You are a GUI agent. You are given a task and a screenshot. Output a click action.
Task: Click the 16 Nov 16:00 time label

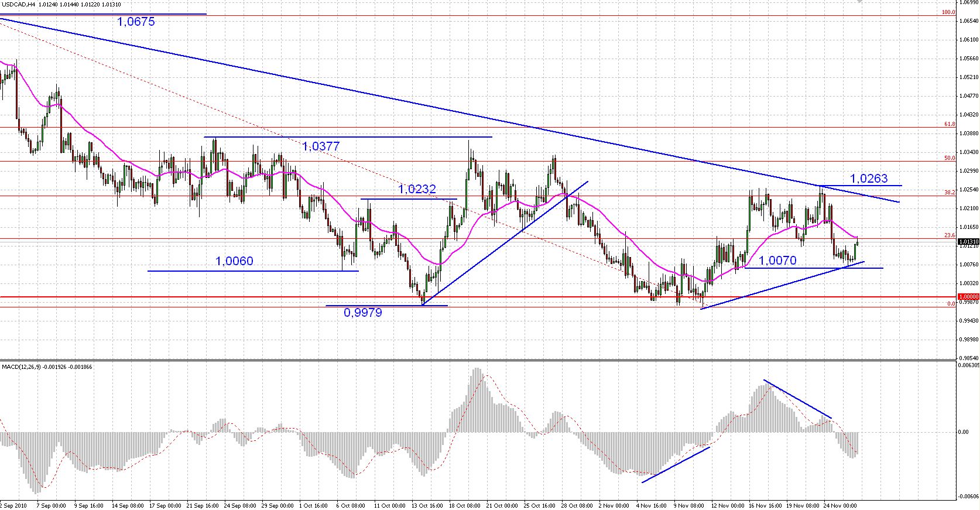click(765, 505)
